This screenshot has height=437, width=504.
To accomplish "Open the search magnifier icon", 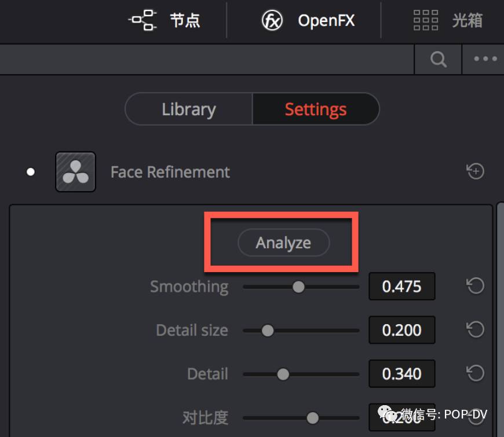I will [439, 59].
